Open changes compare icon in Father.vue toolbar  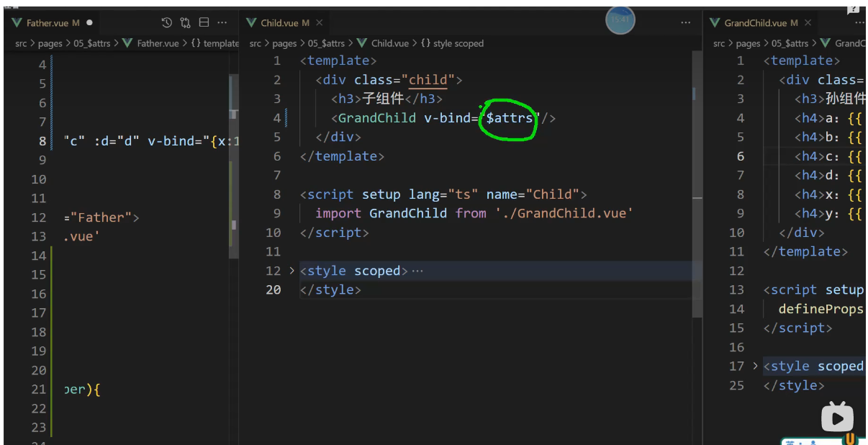[x=186, y=23]
